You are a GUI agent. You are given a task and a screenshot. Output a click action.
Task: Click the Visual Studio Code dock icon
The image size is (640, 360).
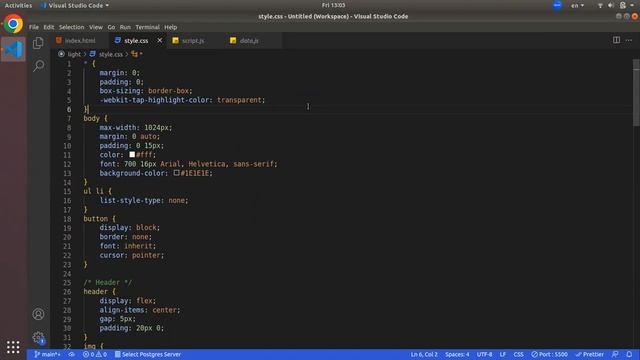click(x=13, y=49)
